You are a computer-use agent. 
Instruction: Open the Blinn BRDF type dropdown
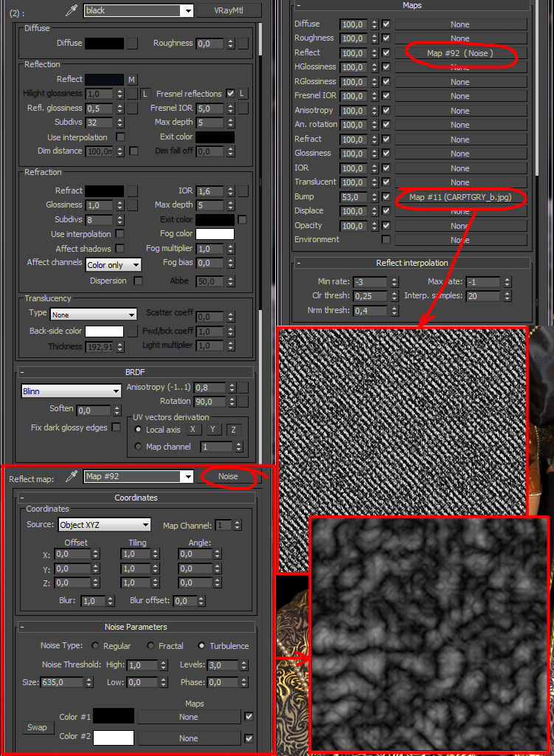72,391
